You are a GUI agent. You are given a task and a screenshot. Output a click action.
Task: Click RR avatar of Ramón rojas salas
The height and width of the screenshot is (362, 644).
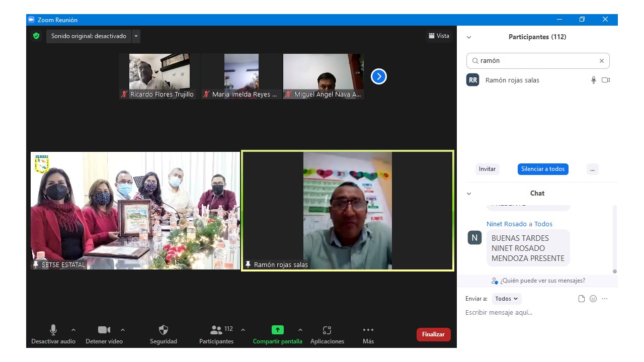coord(473,80)
